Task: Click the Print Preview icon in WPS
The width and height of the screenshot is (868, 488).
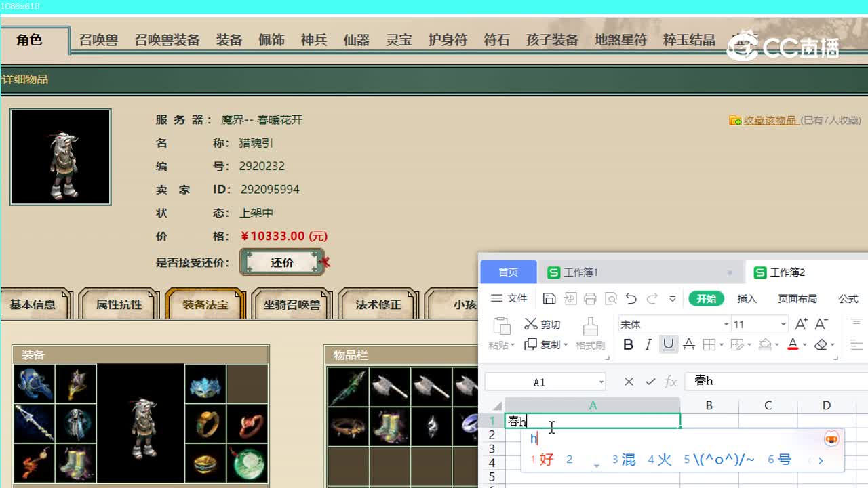Action: tap(610, 299)
